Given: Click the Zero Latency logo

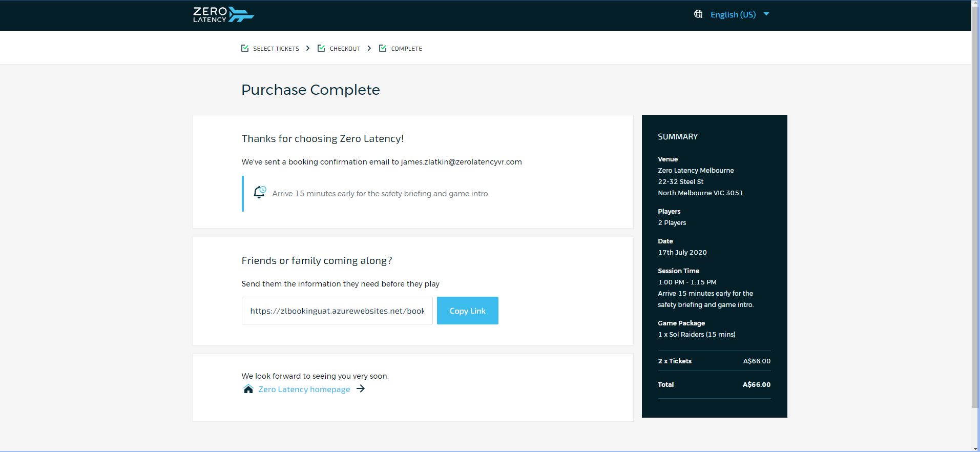Looking at the screenshot, I should point(223,15).
